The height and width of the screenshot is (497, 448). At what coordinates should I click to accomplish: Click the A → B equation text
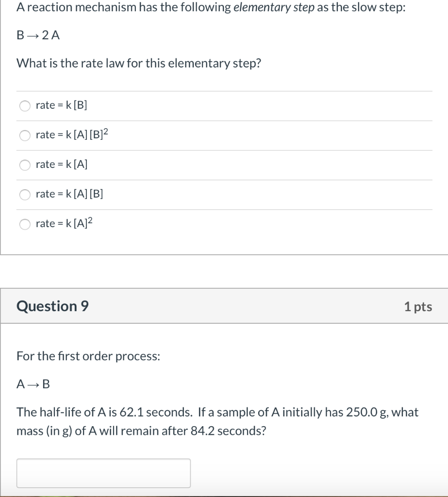[30, 384]
